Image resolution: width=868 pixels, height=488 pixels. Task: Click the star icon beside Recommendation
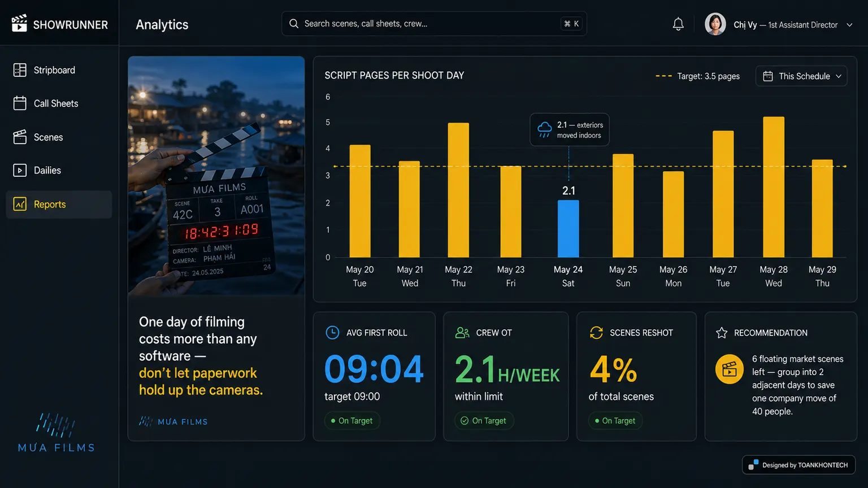pyautogui.click(x=722, y=333)
